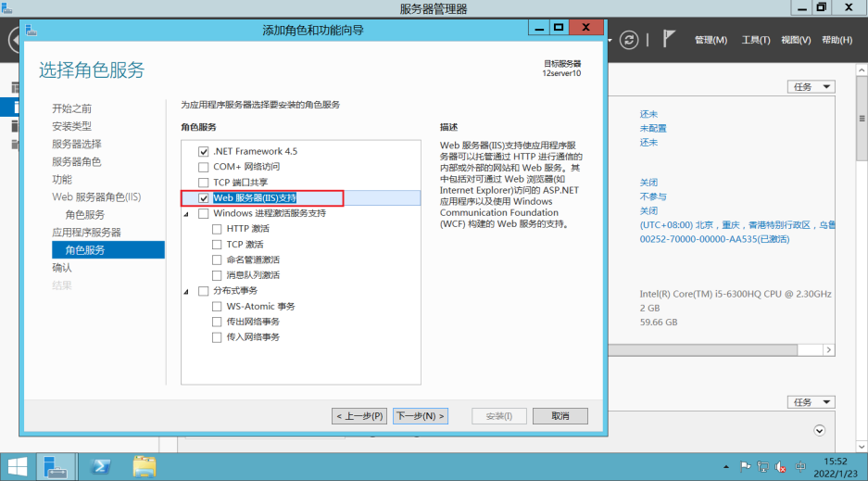Enable WS-Atomic 事务 checkbox
The height and width of the screenshot is (481, 868).
click(217, 307)
